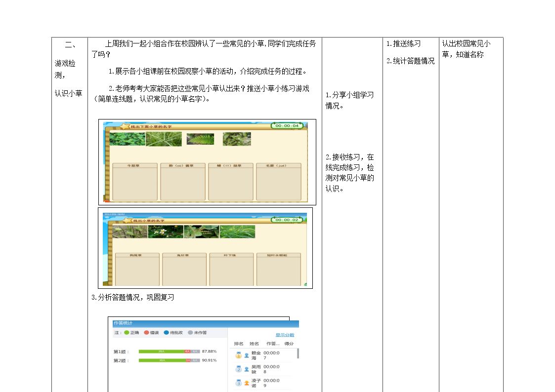Screen dimensions: 555x392
Task: Click the 作答... column header
Action: coord(273,344)
